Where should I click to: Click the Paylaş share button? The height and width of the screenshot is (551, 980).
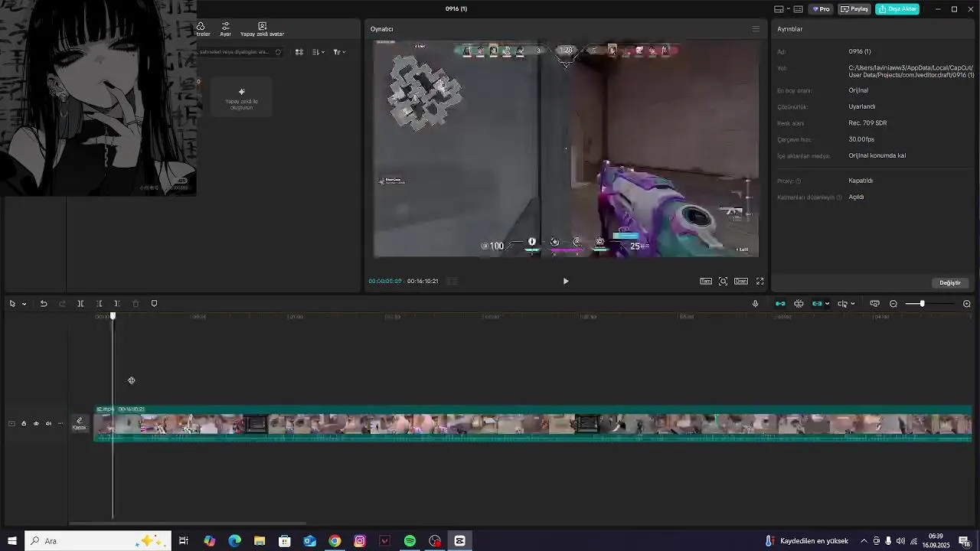tap(854, 9)
